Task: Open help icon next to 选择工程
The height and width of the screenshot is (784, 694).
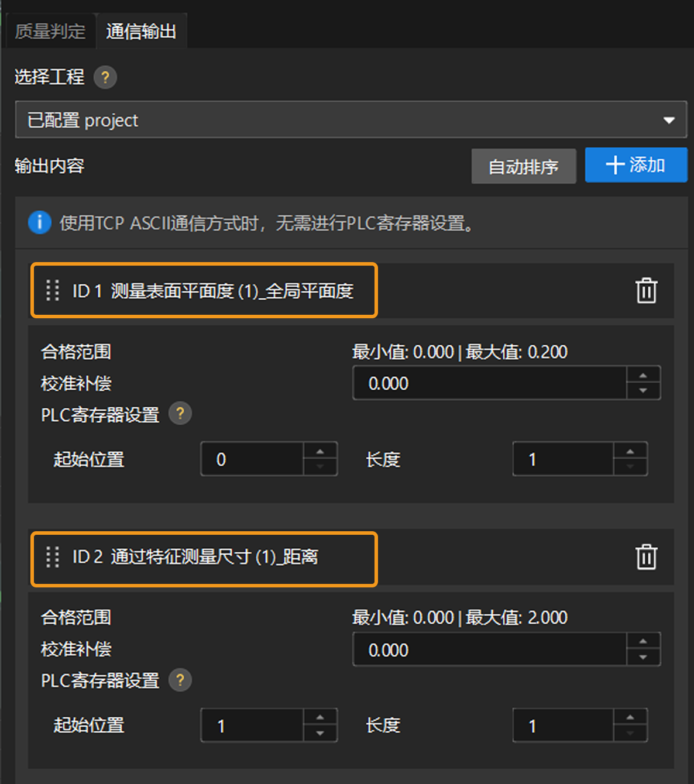Action: (105, 77)
